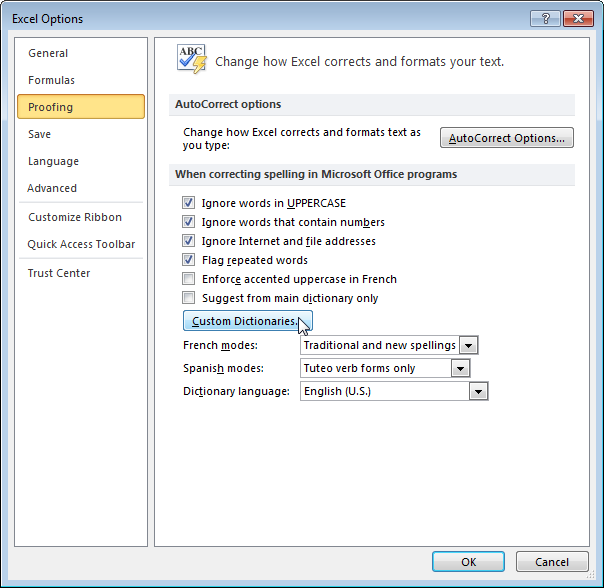Click the ABC proofing checkmark icon
The image size is (604, 588).
tap(192, 59)
